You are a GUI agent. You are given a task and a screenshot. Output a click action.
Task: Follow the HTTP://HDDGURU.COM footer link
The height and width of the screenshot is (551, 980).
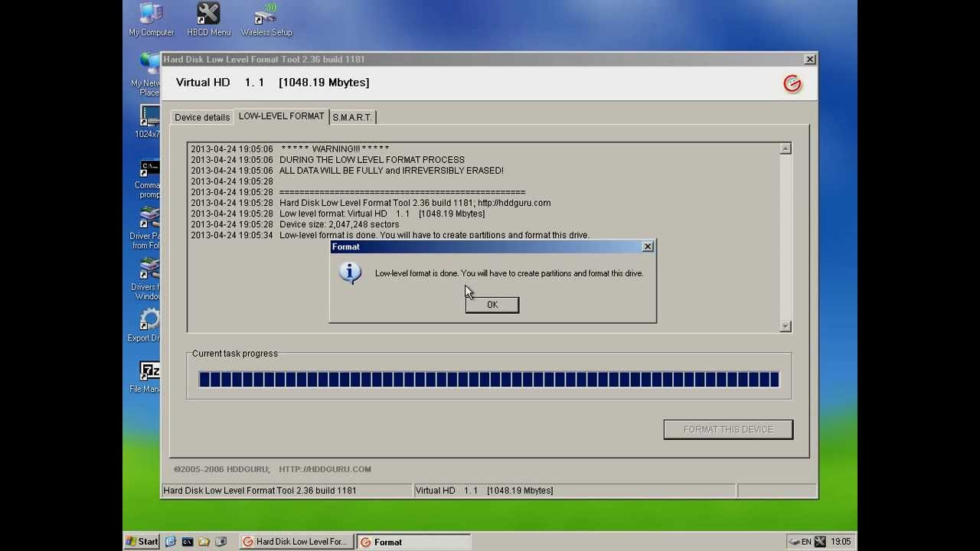click(325, 469)
